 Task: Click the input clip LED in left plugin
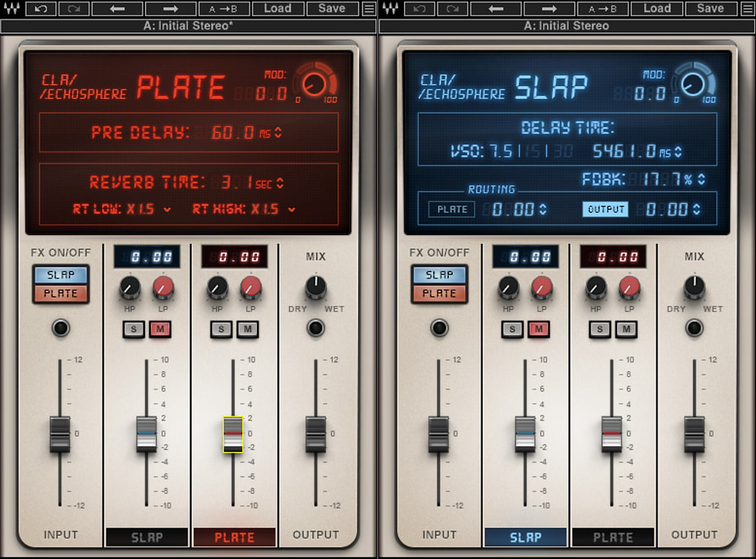click(x=61, y=328)
